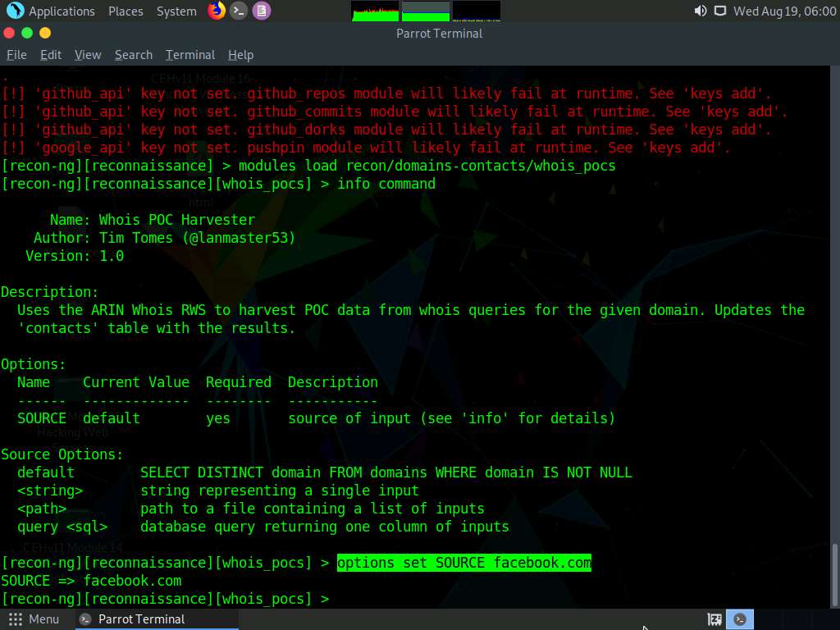The width and height of the screenshot is (840, 630).
Task: Click the 'SELECT DISTINCT domain FROM domains' line
Action: pos(386,472)
